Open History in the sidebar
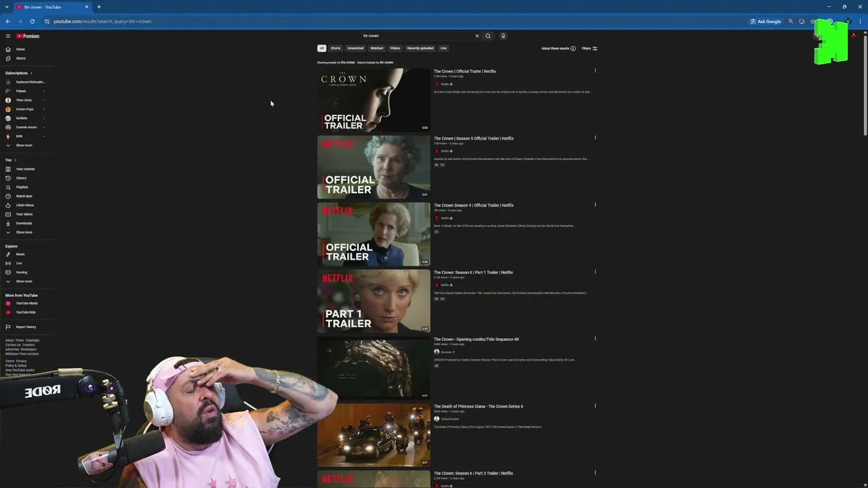Image resolution: width=868 pixels, height=488 pixels. [21, 178]
